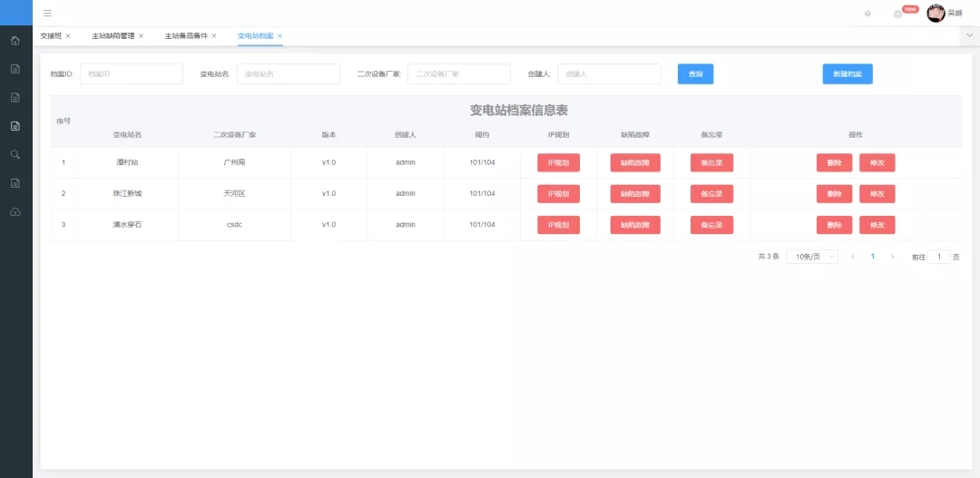Screen dimensions: 980x478
Task: Open the cloud upload icon in sidebar
Action: coord(15,211)
